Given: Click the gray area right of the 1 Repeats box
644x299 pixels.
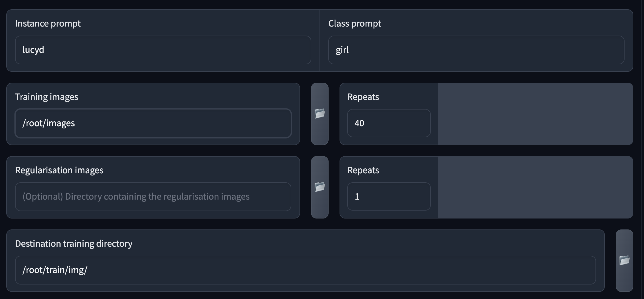Looking at the screenshot, I should coord(535,187).
